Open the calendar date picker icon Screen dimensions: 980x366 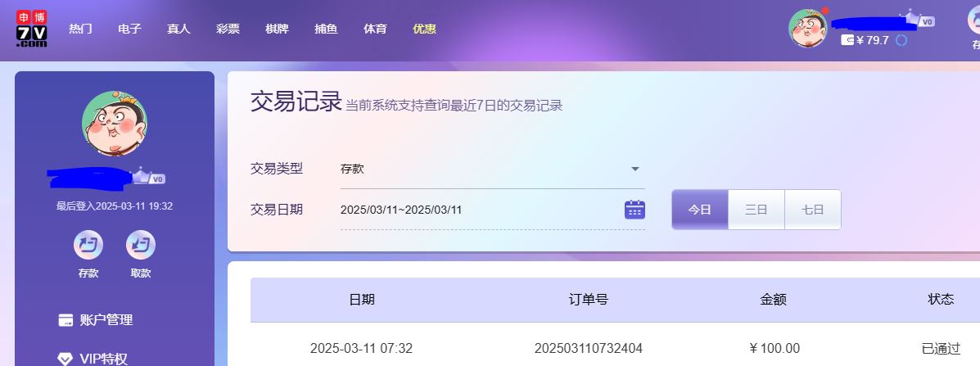[x=635, y=210]
